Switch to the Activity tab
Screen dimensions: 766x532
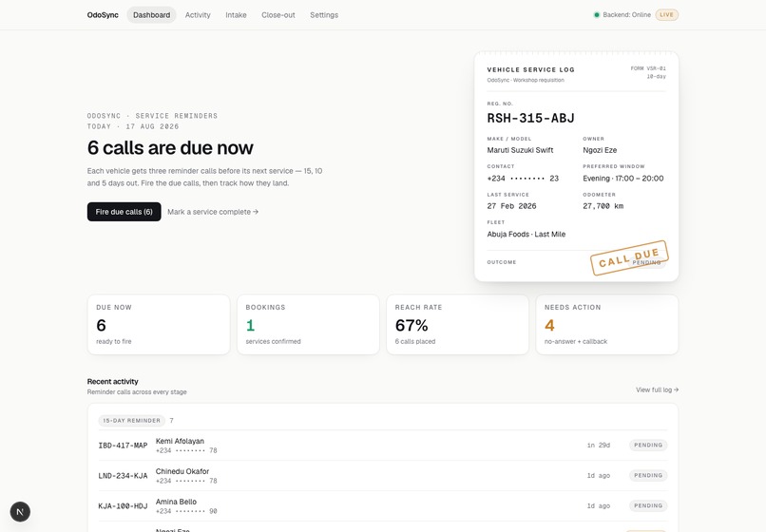click(x=198, y=15)
